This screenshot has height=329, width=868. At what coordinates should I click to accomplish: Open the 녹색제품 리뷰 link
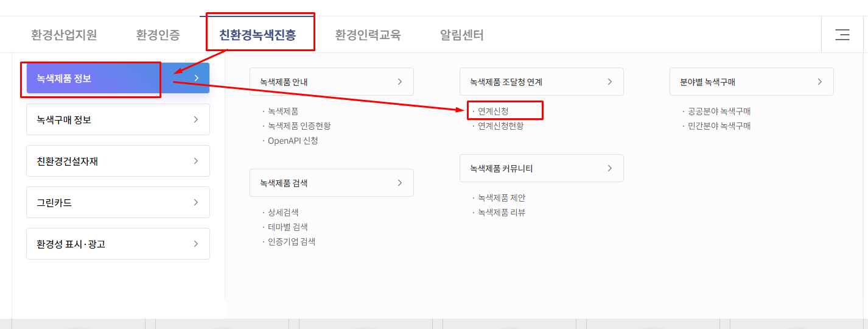click(x=502, y=213)
